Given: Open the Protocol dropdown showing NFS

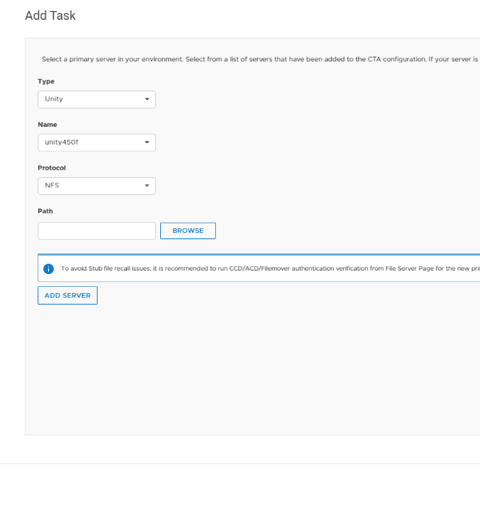Looking at the screenshot, I should point(97,186).
